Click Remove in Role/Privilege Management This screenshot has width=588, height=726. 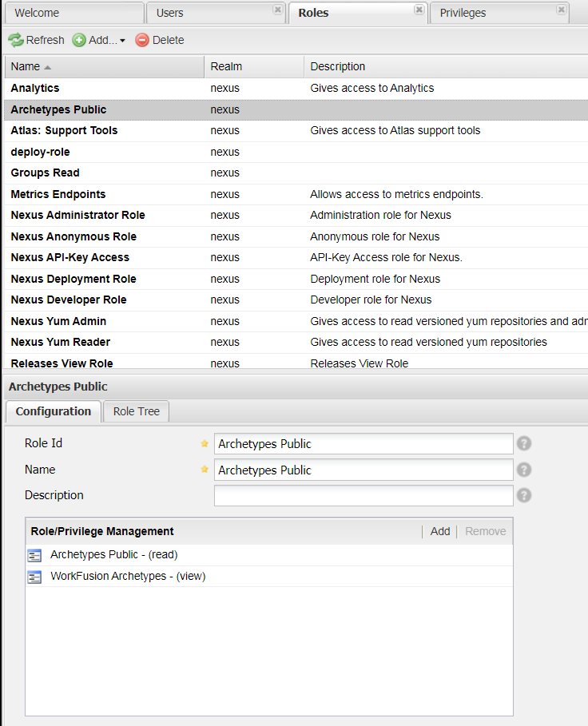[485, 532]
